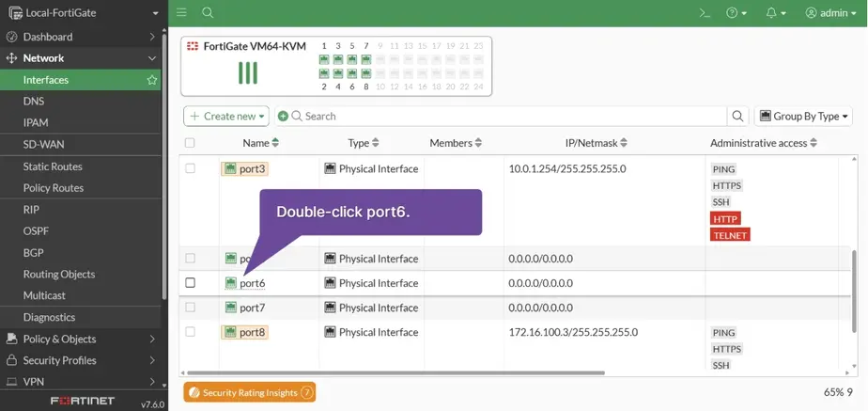This screenshot has height=411, width=868.
Task: Tick the port3 row checkbox
Action: (190, 168)
